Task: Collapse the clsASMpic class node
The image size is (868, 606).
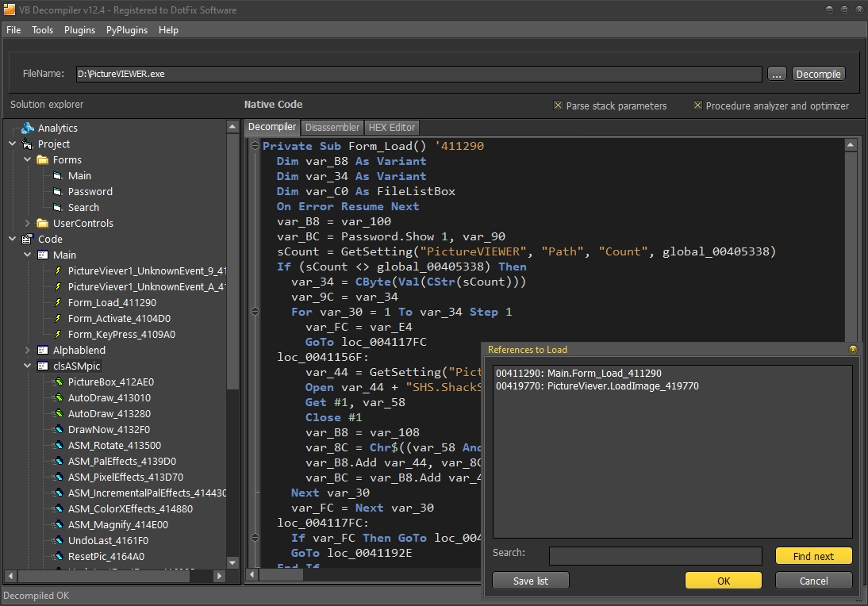Action: [x=27, y=366]
